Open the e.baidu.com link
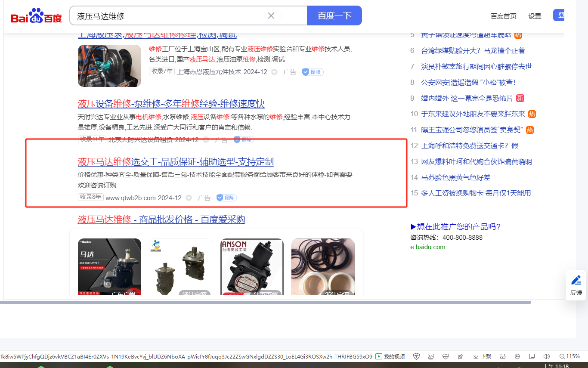Viewport: 588px width, 368px height. 428,247
